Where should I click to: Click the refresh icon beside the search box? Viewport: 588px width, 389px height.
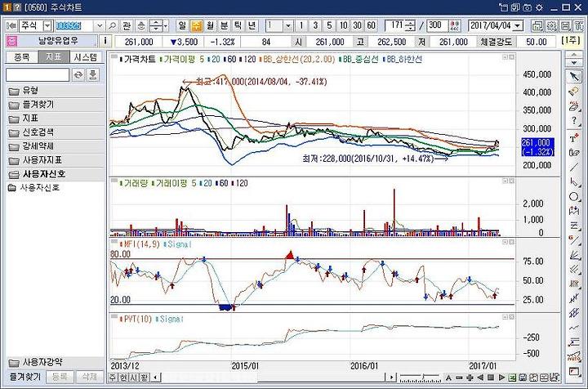78,74
